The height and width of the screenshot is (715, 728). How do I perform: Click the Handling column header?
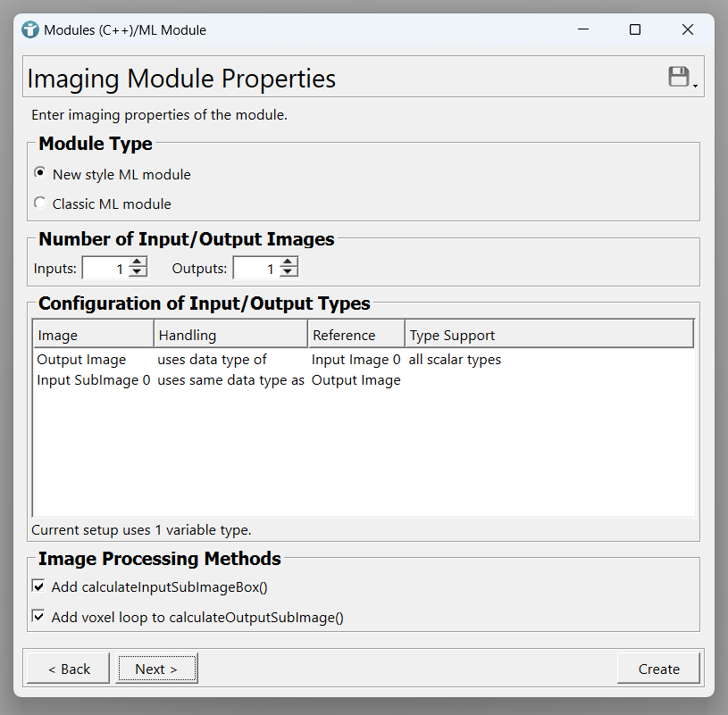(230, 335)
